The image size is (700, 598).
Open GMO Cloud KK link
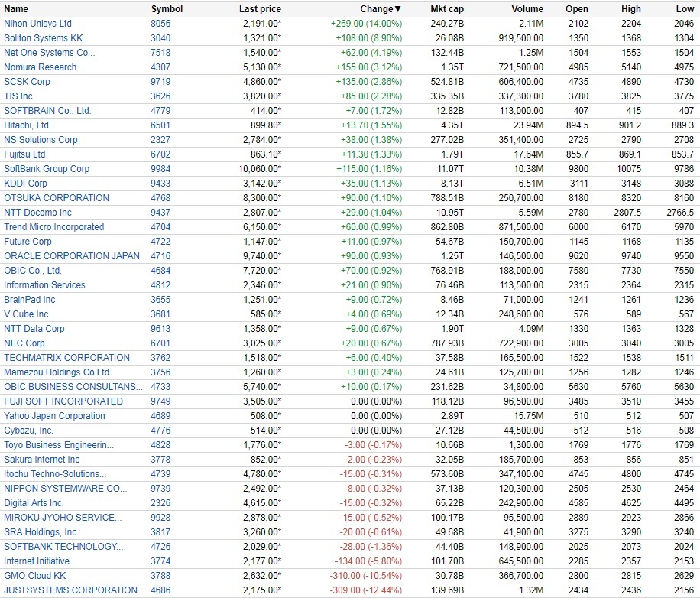click(x=35, y=576)
